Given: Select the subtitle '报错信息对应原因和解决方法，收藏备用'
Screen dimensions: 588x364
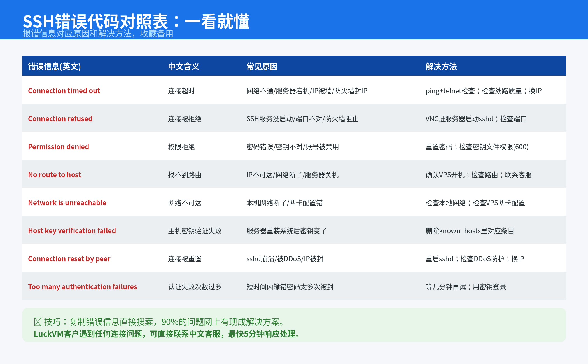Looking at the screenshot, I should (98, 34).
